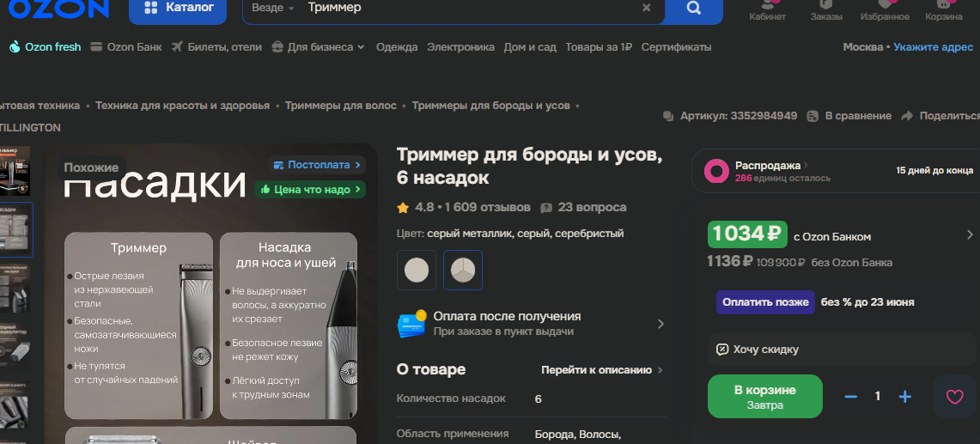980x444 pixels.
Task: Click the blue search magnifier button
Action: click(x=694, y=9)
